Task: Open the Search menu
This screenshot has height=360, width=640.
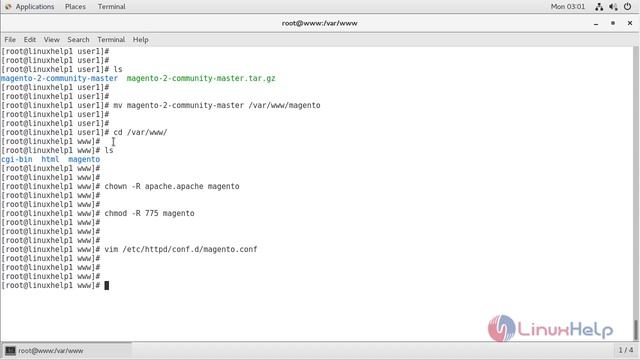Action: point(78,40)
